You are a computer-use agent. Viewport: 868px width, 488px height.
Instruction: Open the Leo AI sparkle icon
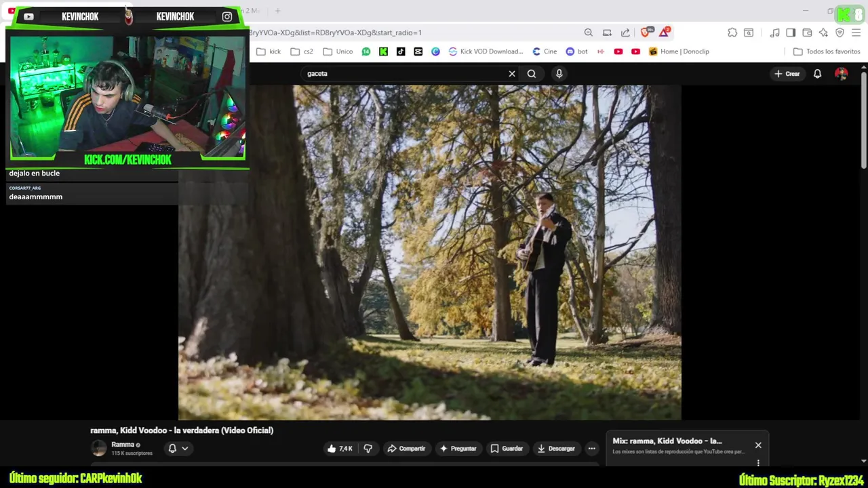[x=823, y=33]
